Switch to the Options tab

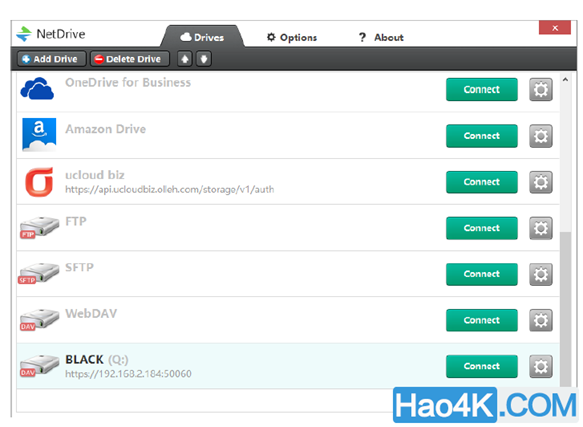click(292, 38)
